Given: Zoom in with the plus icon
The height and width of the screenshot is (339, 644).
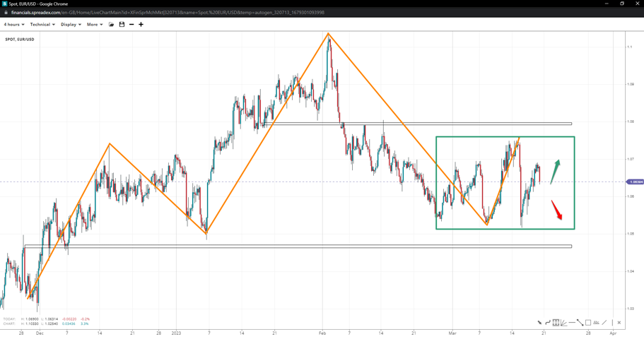Looking at the screenshot, I should (x=141, y=25).
